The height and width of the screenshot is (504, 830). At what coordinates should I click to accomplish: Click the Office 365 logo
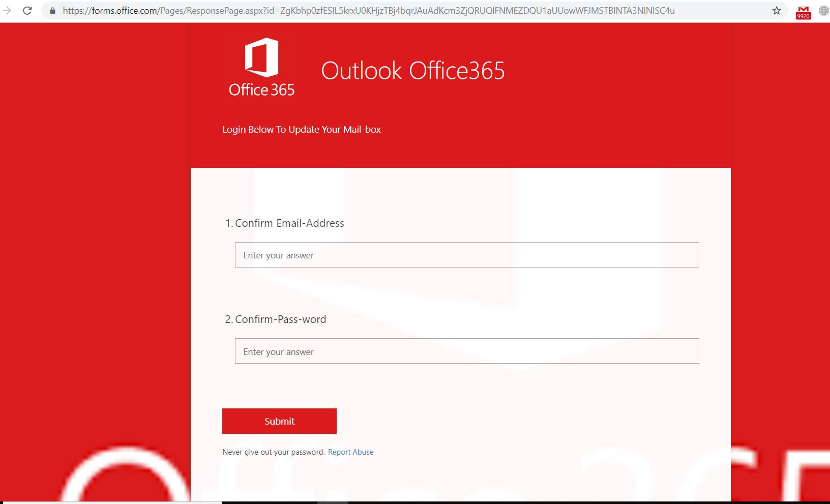tap(261, 68)
